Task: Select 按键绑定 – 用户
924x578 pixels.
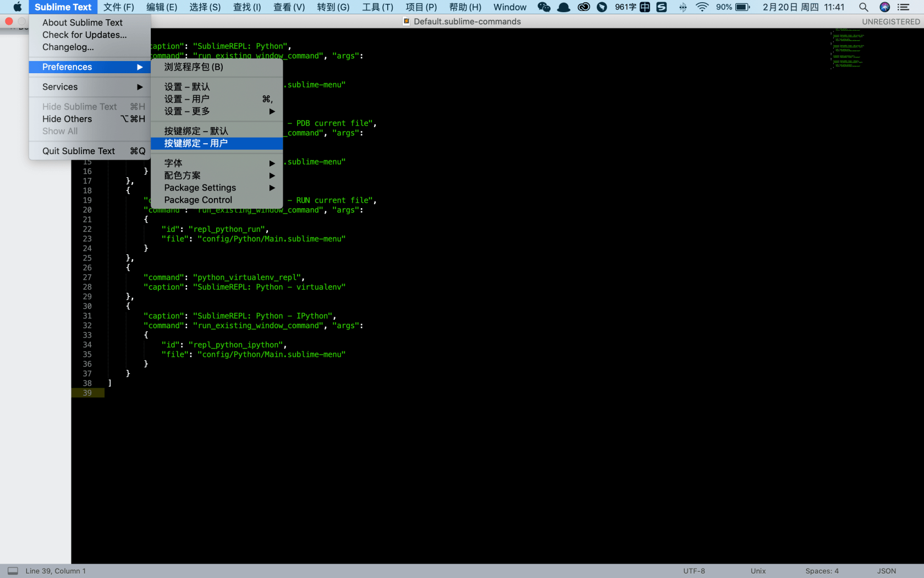Action: [217, 143]
